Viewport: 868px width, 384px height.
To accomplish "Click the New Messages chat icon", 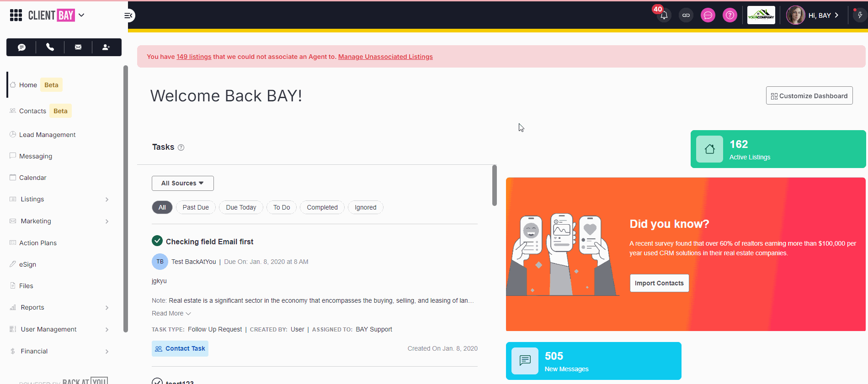I will (x=525, y=361).
